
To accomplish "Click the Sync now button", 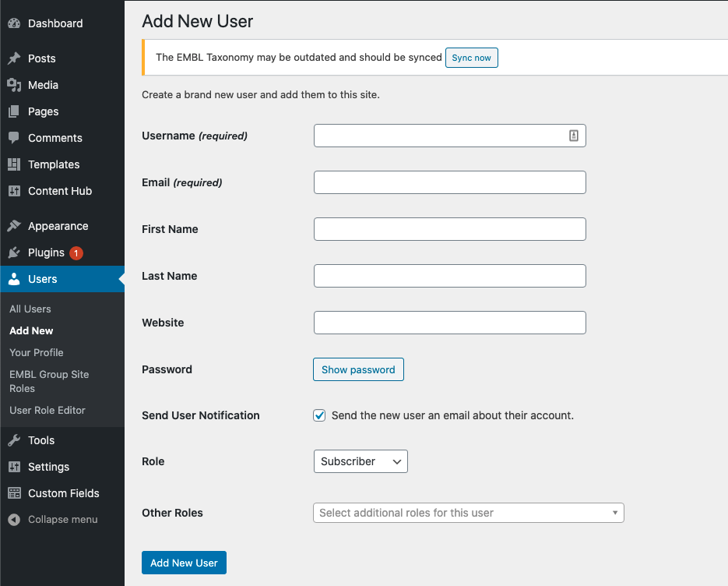I will pos(471,58).
